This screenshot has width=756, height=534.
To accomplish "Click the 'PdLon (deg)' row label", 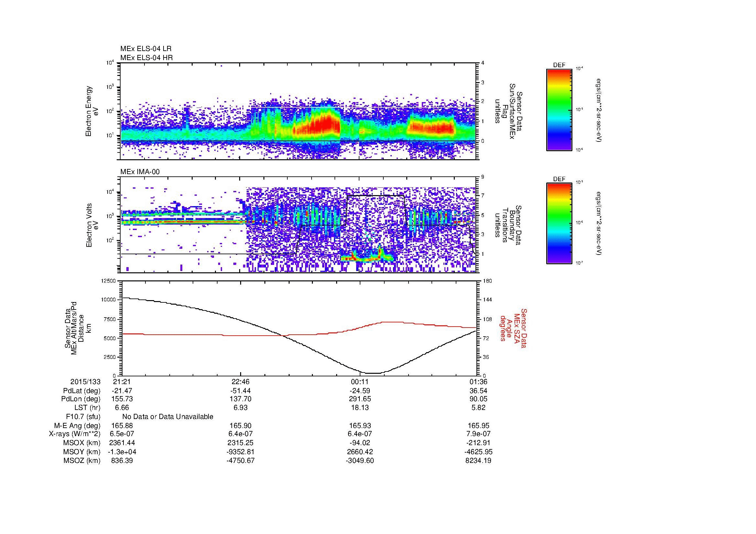I will 81,399.
